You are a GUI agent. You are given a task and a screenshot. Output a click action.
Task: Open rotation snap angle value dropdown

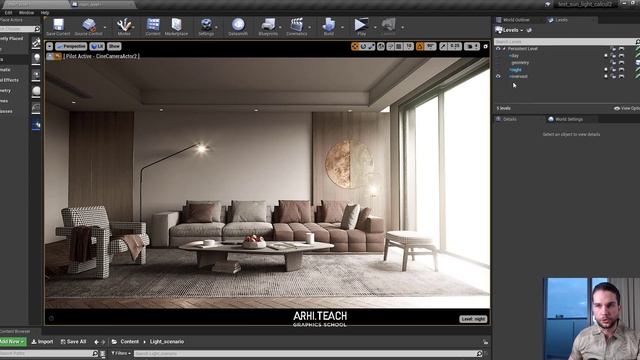point(431,47)
